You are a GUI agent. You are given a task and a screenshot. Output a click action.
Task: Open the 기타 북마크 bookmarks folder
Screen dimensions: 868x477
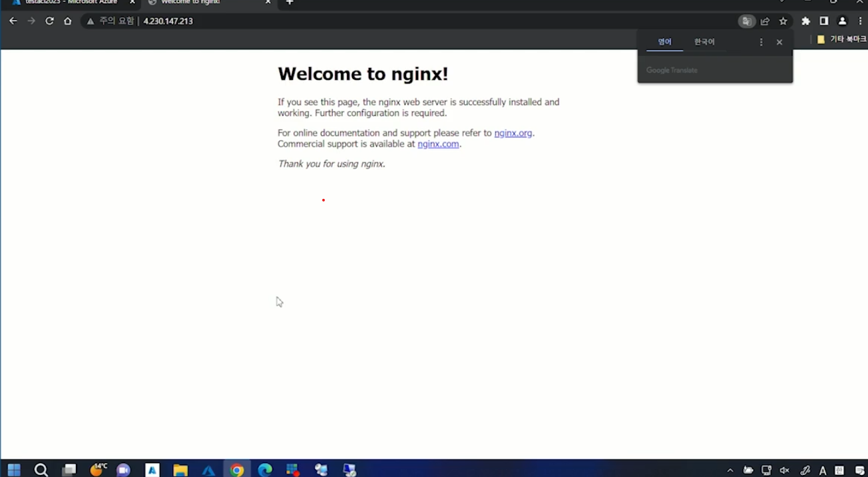pos(841,40)
